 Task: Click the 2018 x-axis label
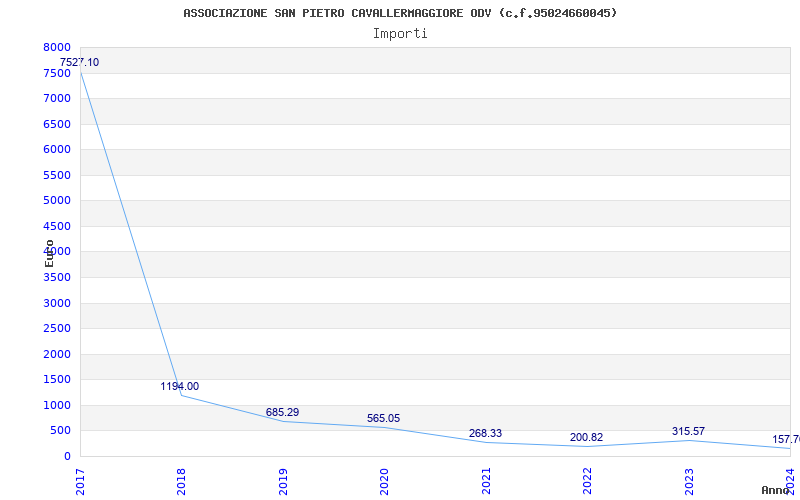[x=181, y=481]
